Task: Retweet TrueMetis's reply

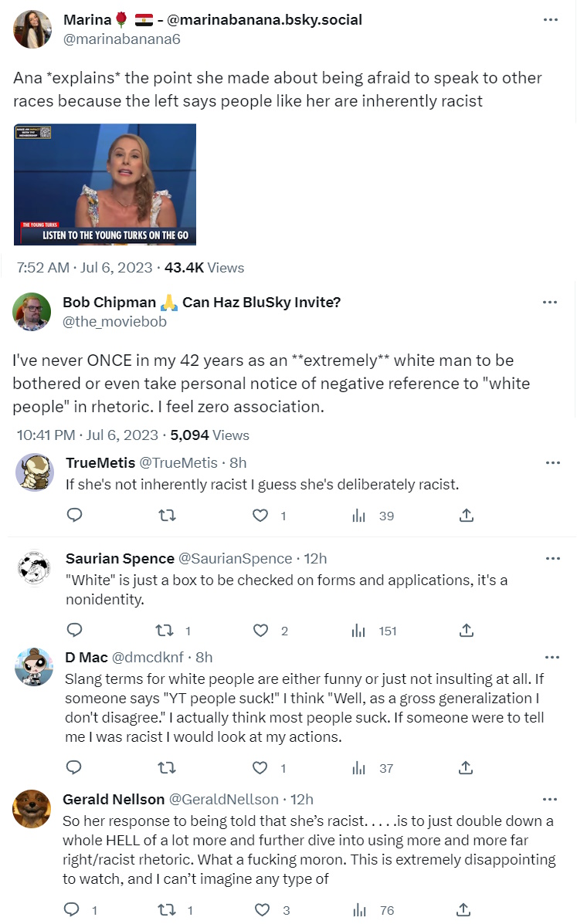Action: pos(166,515)
